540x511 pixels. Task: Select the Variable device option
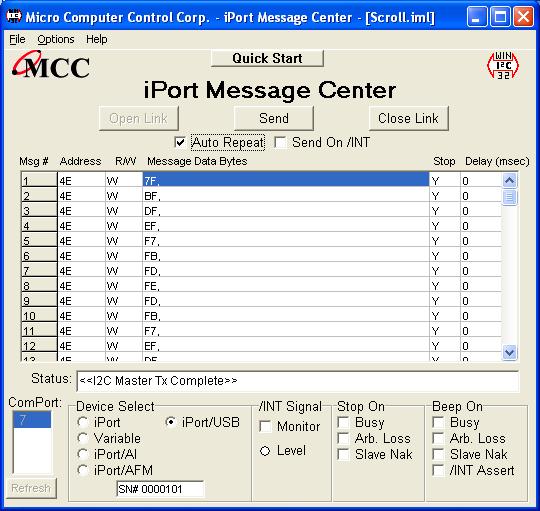(x=83, y=438)
